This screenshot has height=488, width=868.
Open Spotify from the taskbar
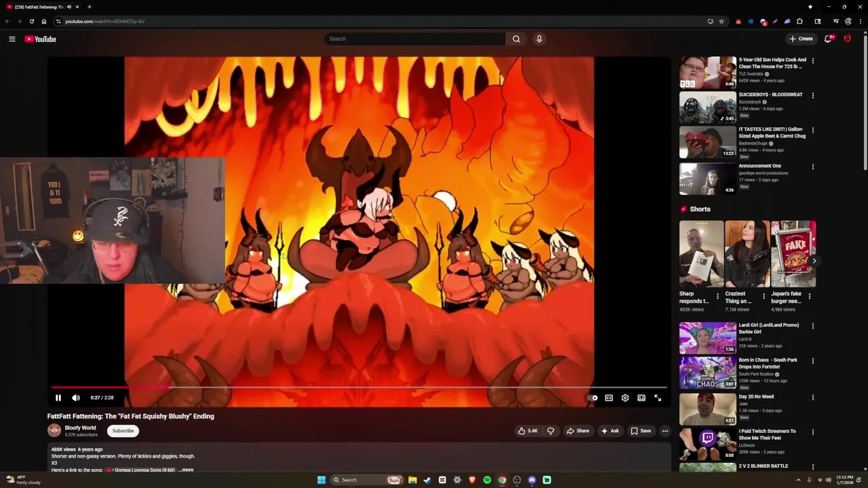coord(487,480)
